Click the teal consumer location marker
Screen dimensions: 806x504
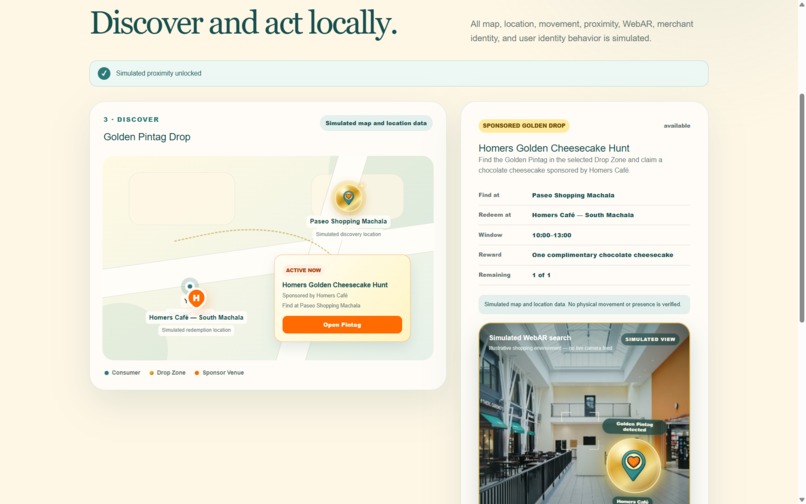[x=190, y=286]
